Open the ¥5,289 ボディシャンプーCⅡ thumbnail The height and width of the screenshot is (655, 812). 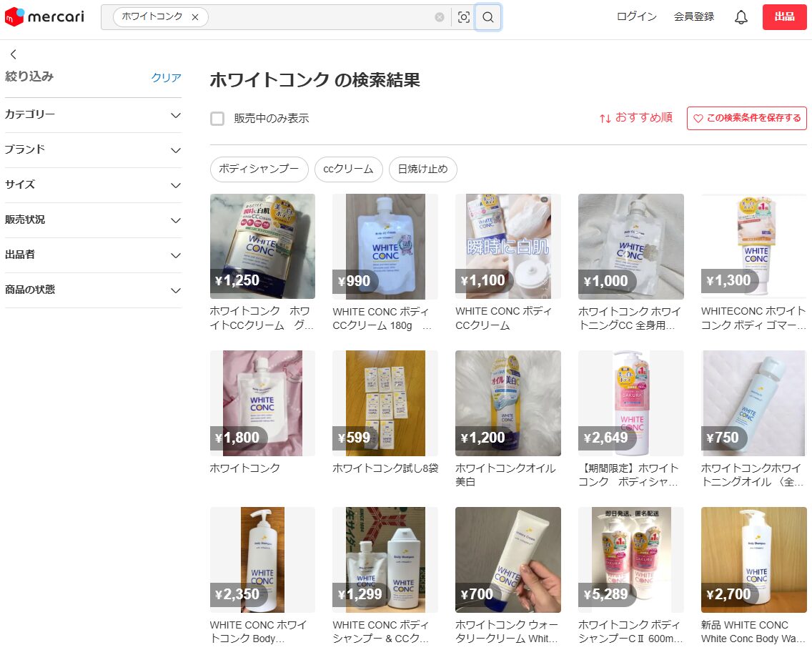(630, 560)
